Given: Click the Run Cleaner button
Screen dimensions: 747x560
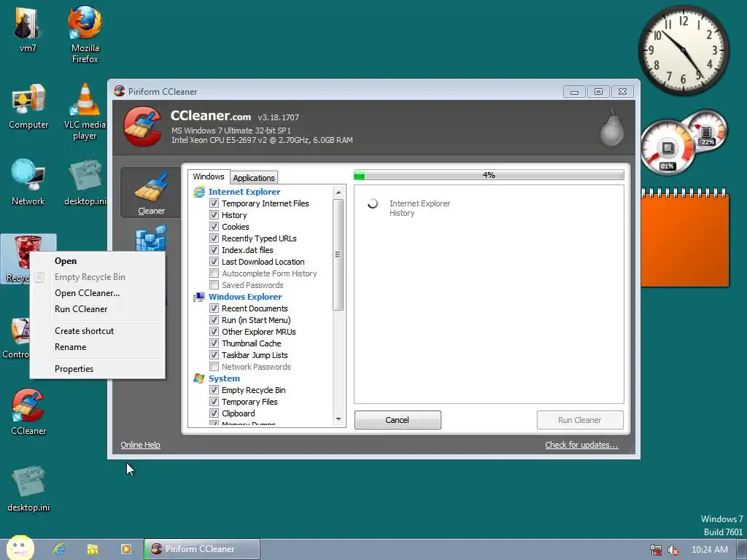Looking at the screenshot, I should coord(580,420).
